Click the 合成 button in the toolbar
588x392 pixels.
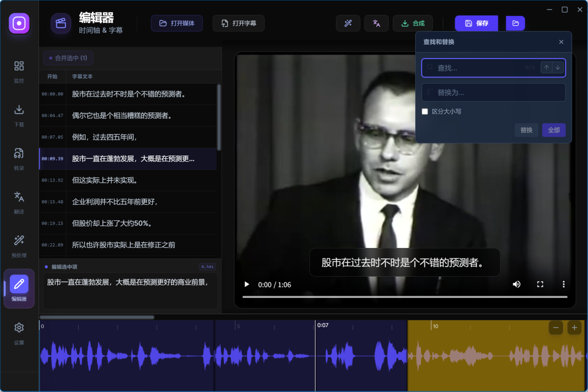tap(413, 23)
